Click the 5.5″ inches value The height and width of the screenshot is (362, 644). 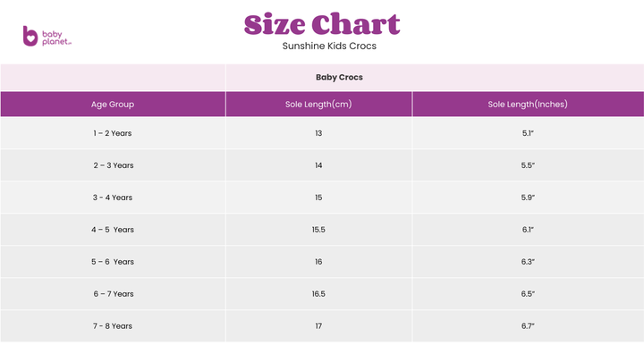pyautogui.click(x=528, y=165)
